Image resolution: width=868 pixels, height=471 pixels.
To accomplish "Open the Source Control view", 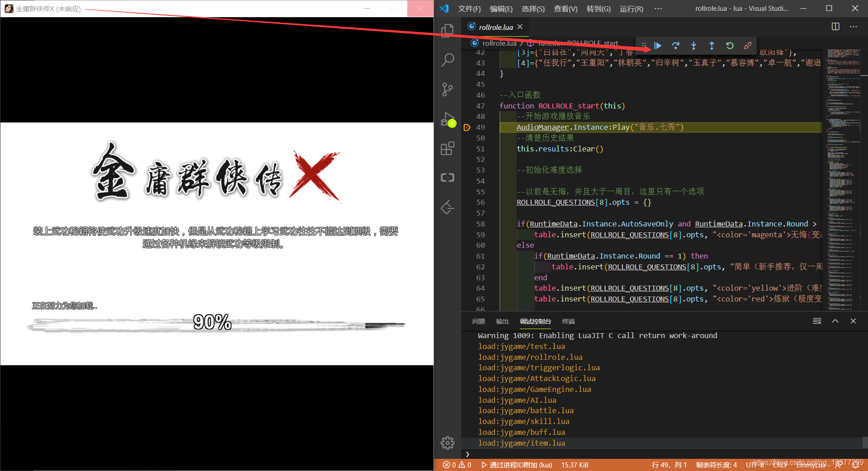I will coord(448,89).
